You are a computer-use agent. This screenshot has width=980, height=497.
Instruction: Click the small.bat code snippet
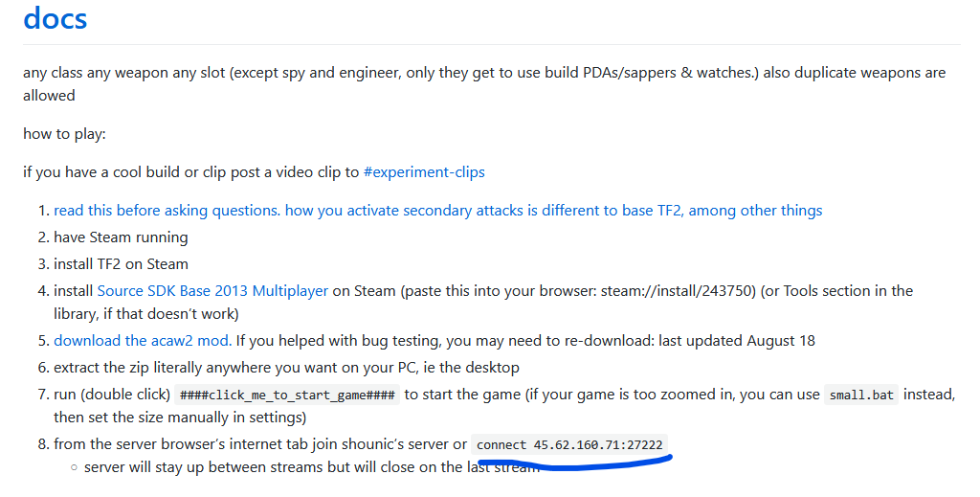point(861,395)
